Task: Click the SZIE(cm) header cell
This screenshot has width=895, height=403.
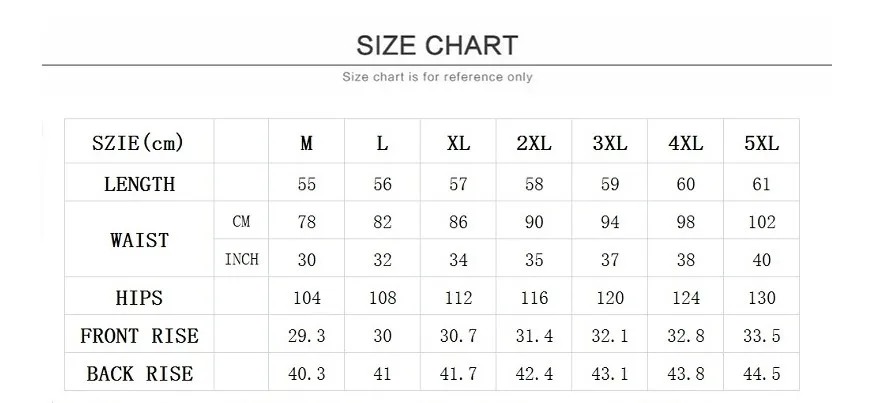Action: [x=138, y=143]
